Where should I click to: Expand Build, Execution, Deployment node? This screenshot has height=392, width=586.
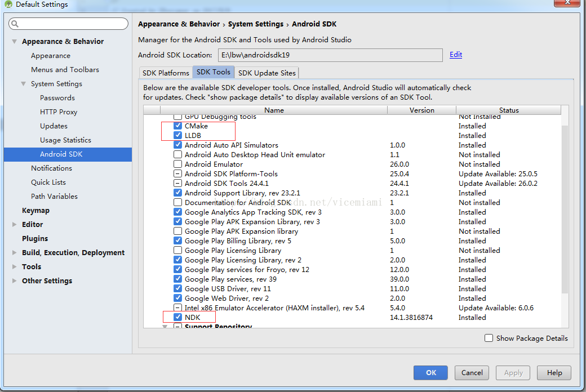pyautogui.click(x=14, y=253)
